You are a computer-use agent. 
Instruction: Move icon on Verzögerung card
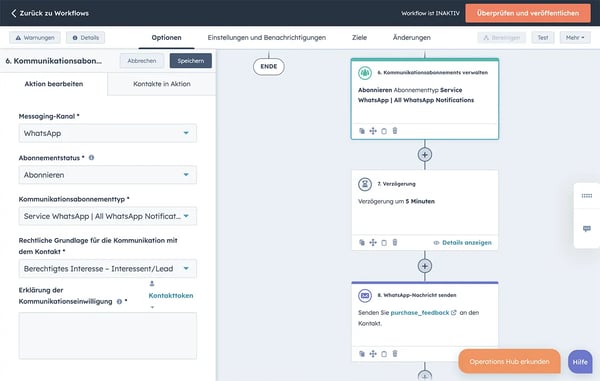pyautogui.click(x=373, y=242)
